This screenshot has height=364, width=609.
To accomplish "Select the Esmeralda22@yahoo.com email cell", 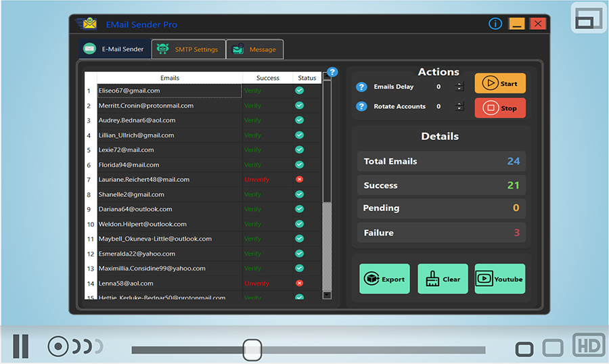I will [x=169, y=254].
